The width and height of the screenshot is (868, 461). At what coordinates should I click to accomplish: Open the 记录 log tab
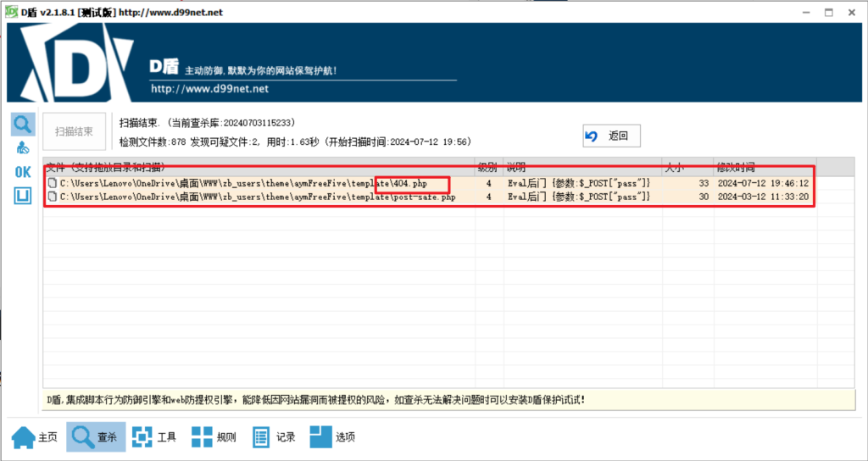[x=273, y=437]
